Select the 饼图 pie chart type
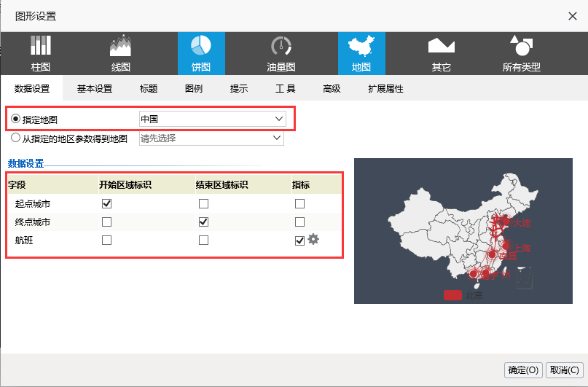The height and width of the screenshot is (387, 588). click(x=201, y=53)
